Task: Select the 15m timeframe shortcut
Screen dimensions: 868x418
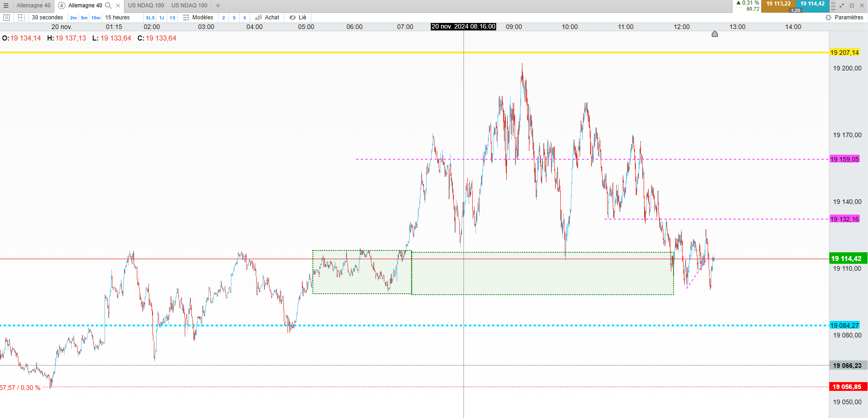Action: 96,17
